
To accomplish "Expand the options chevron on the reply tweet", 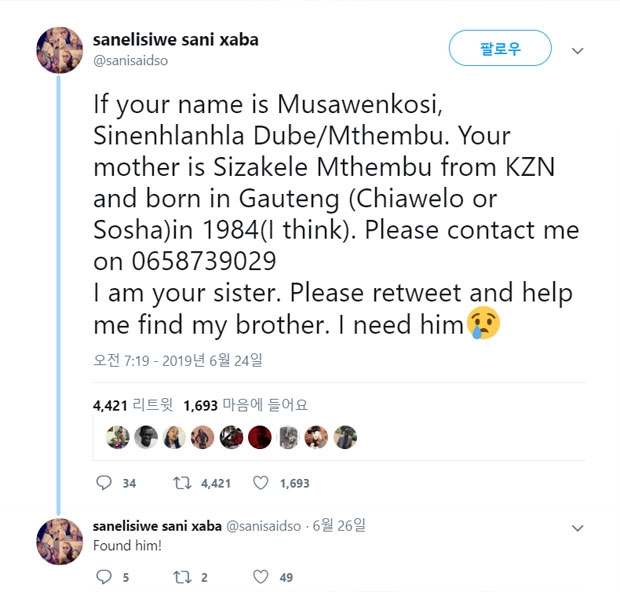I will point(577,528).
